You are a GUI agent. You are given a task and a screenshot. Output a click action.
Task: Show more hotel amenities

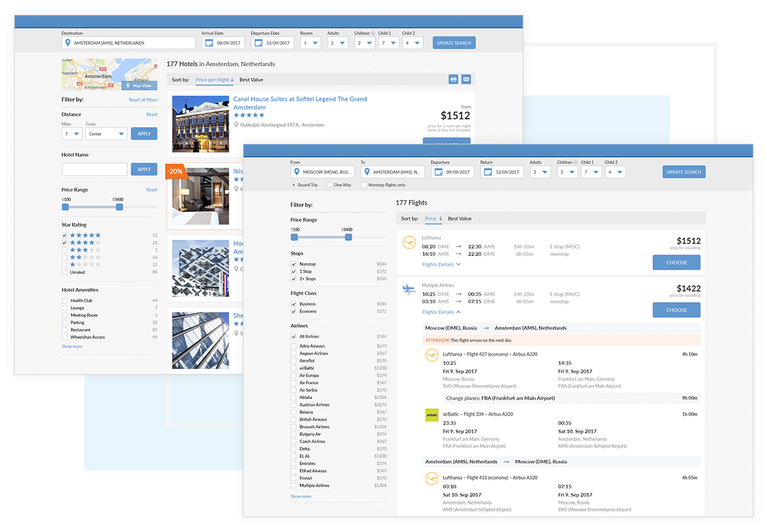(72, 346)
